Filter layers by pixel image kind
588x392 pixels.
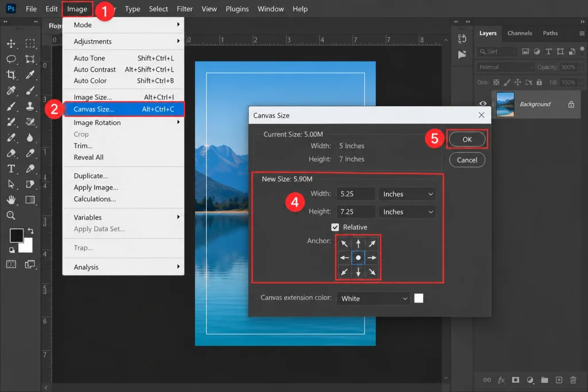525,51
